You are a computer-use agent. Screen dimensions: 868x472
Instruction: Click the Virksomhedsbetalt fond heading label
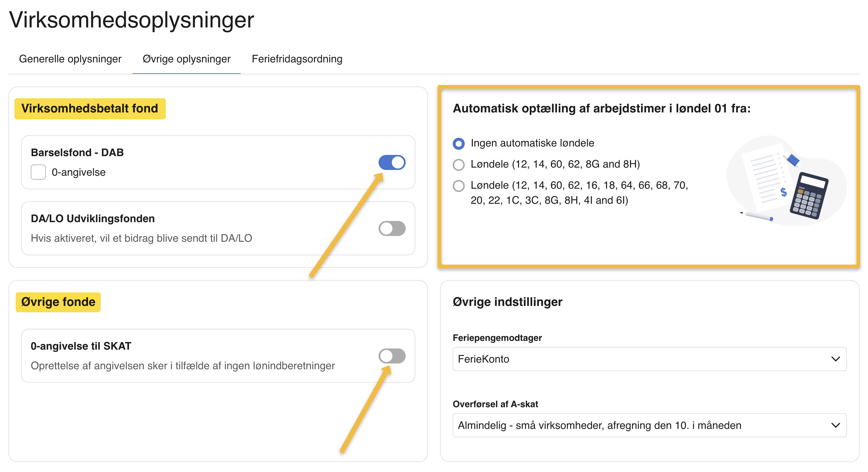click(x=90, y=109)
